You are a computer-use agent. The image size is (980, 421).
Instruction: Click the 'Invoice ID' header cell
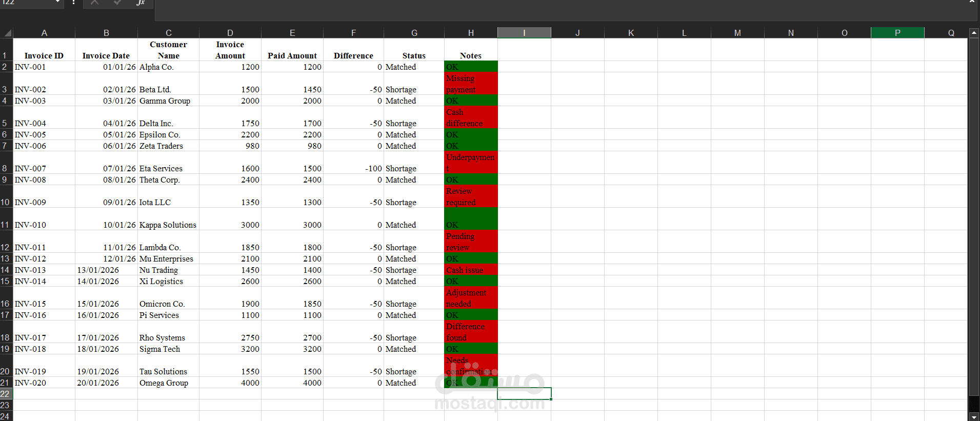point(44,50)
